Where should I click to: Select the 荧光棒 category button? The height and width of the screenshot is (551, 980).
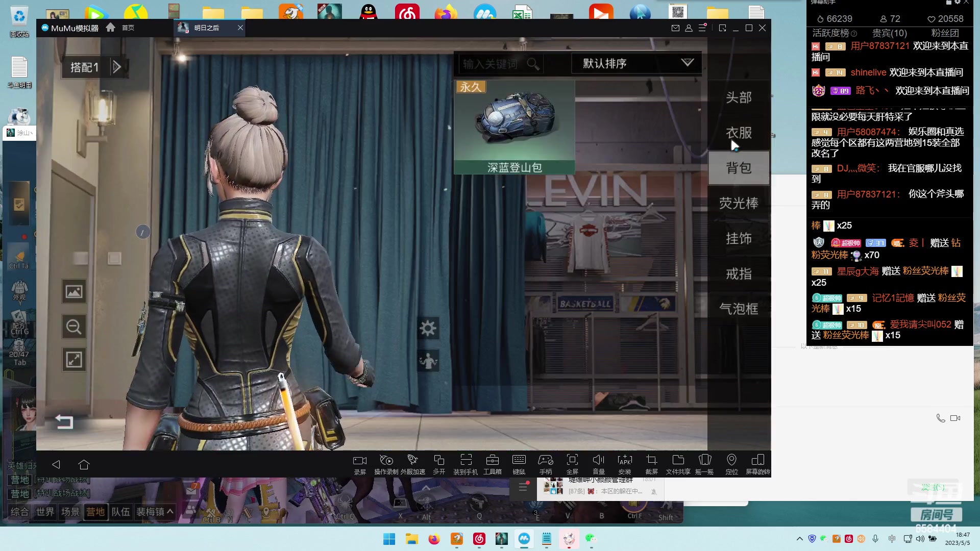(x=739, y=203)
